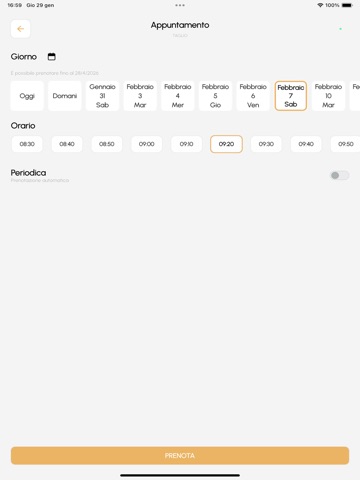Click the Appuntamento page title
Screen dimensions: 360x480
point(180,25)
